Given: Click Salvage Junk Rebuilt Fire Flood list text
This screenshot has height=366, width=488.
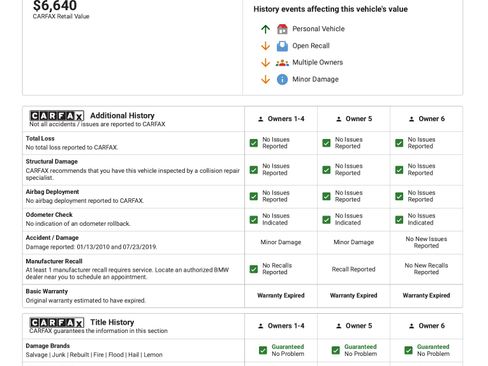Looking at the screenshot, I should point(94,355).
